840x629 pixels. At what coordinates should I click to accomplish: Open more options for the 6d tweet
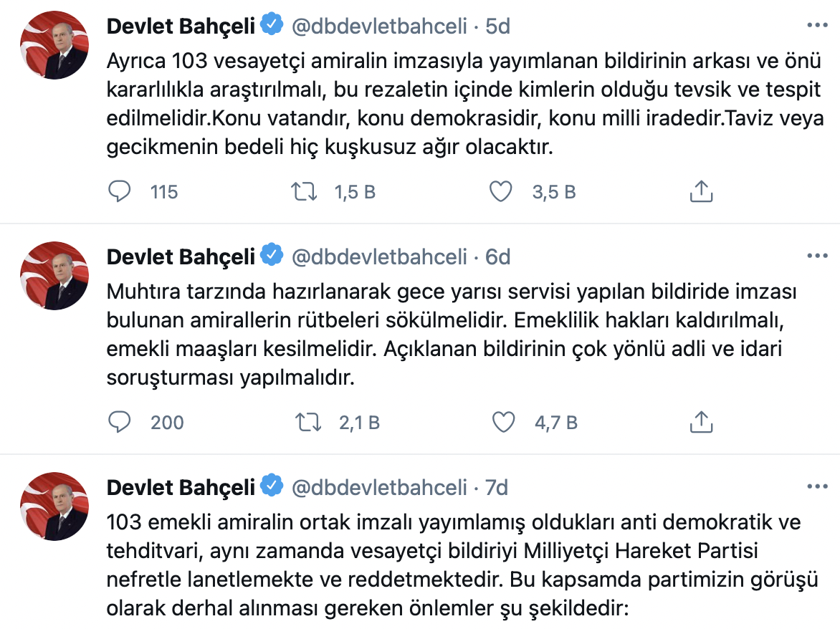(x=817, y=256)
